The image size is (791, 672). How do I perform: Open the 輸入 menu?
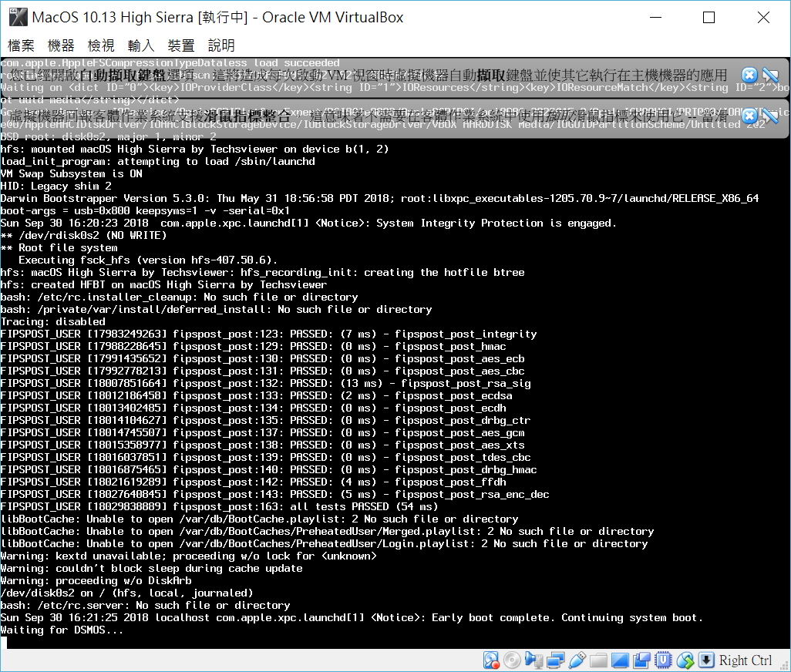pyautogui.click(x=141, y=45)
